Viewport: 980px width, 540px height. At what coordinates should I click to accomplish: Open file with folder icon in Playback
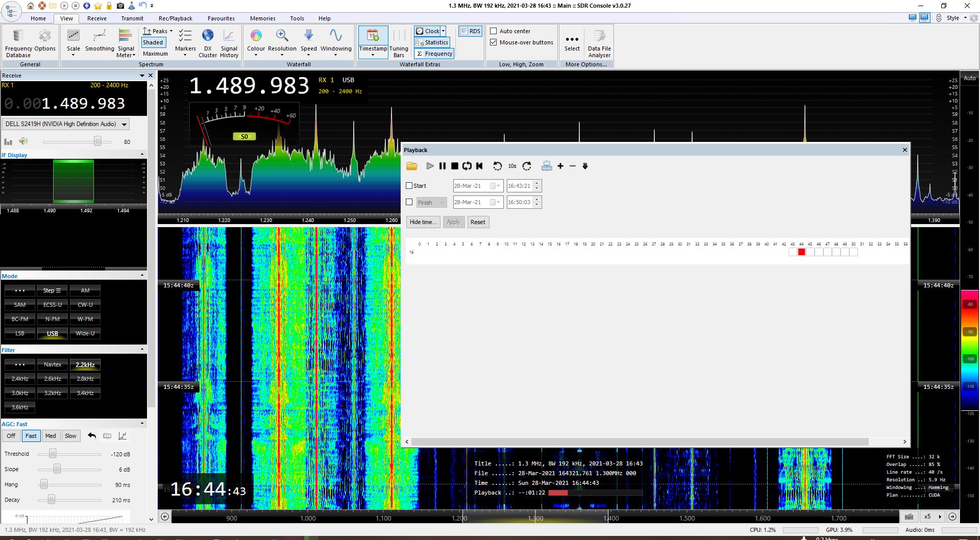[412, 166]
